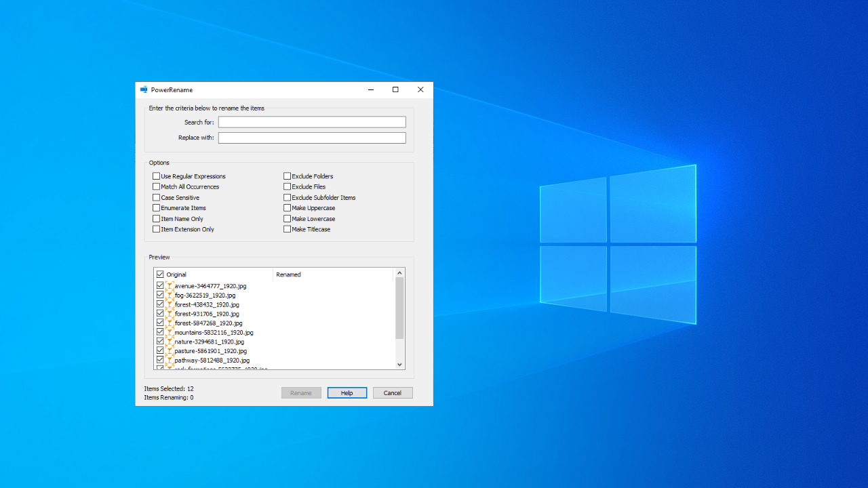Click the thumbnail icon for forest-438432_1920.jpg
The height and width of the screenshot is (488, 868).
pyautogui.click(x=169, y=304)
